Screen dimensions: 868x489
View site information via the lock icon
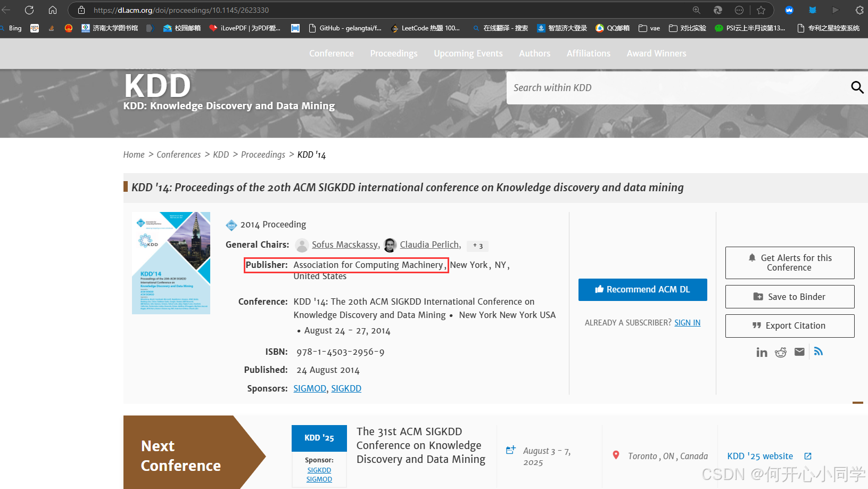tap(81, 10)
